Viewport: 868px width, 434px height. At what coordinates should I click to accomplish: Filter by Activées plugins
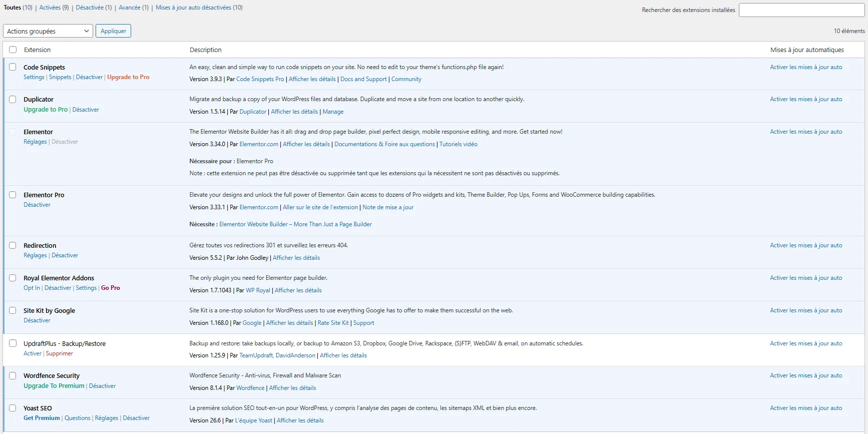[x=50, y=8]
